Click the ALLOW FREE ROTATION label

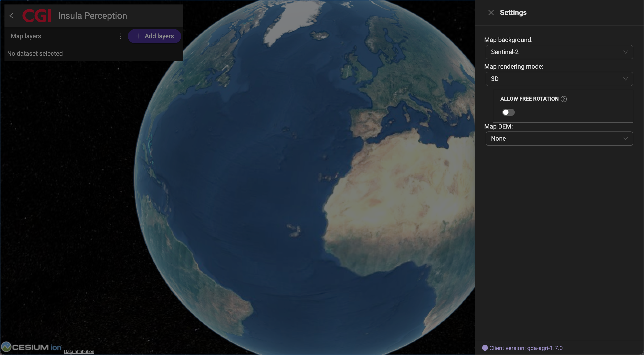[x=529, y=99]
